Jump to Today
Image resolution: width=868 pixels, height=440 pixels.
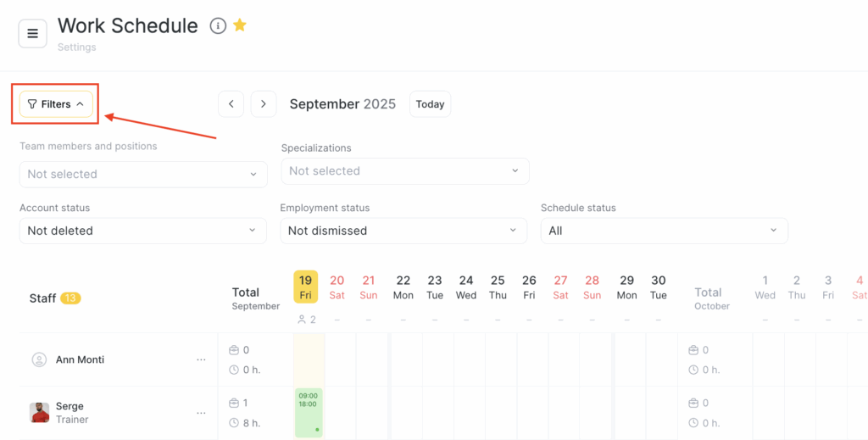tap(430, 104)
